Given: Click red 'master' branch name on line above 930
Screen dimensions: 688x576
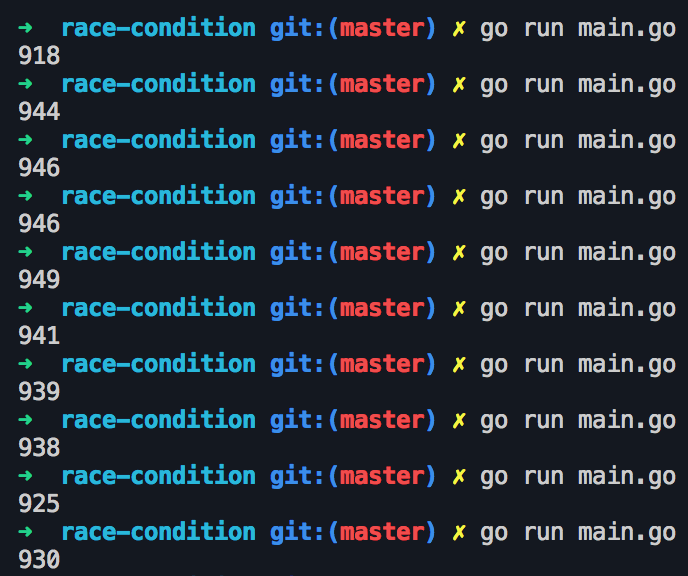Looking at the screenshot, I should pos(382,532).
